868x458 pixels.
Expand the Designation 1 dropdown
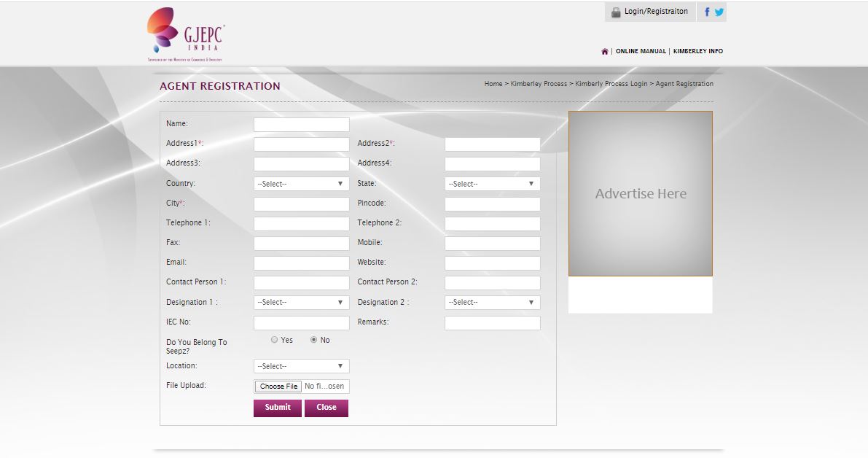point(300,302)
